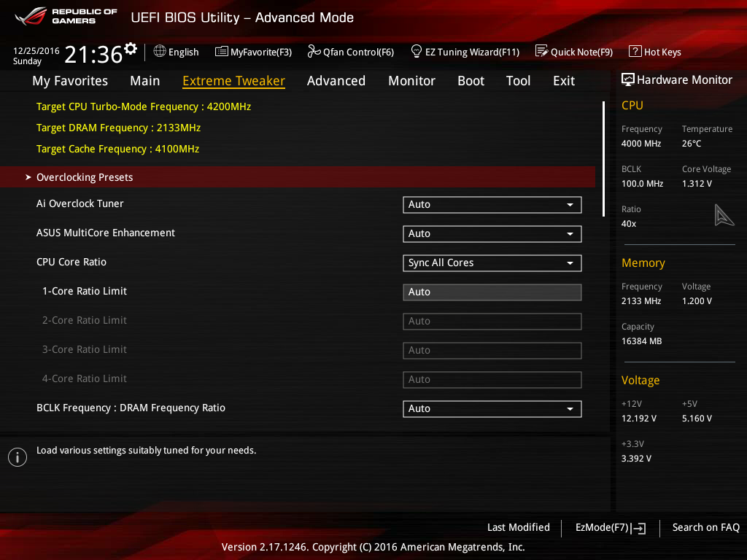Click the EzMode exit arrow icon
747x560 pixels.
[x=639, y=528]
